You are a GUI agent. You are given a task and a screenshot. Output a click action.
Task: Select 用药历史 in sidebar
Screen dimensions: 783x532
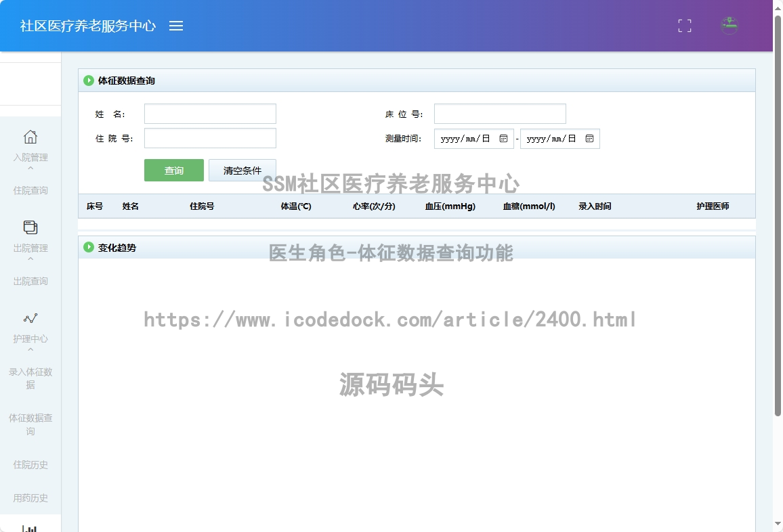(x=30, y=498)
